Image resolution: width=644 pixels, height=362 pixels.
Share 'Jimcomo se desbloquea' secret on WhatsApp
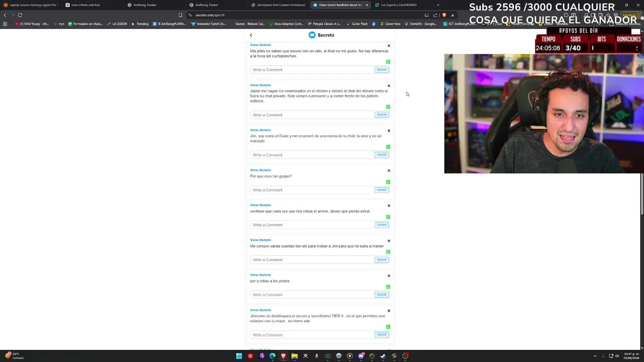[388, 327]
